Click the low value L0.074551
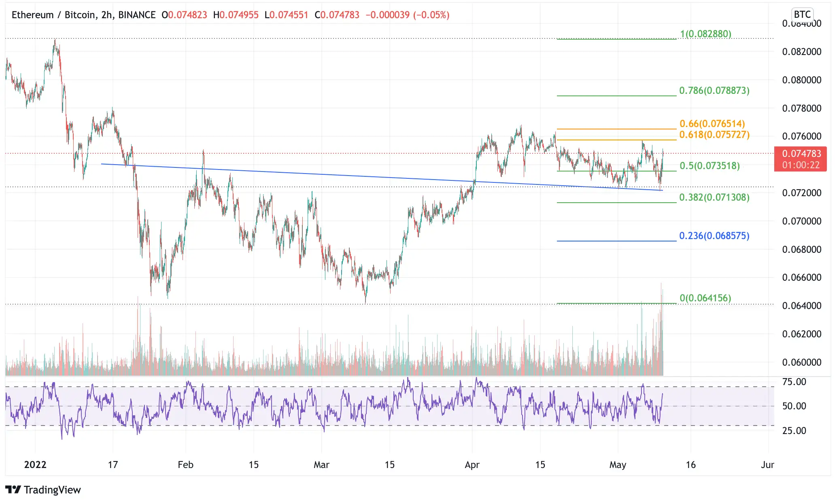The height and width of the screenshot is (504, 839). coord(286,15)
